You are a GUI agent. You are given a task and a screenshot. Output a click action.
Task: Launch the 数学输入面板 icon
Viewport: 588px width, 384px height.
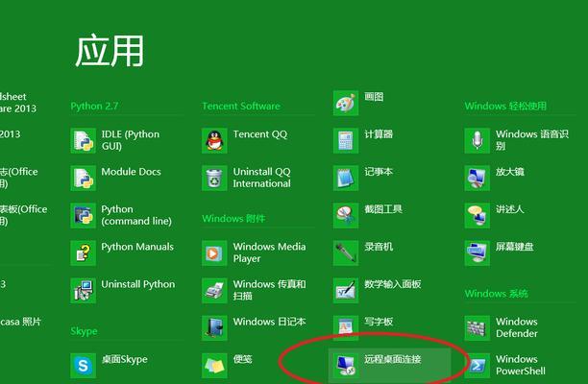coord(346,290)
